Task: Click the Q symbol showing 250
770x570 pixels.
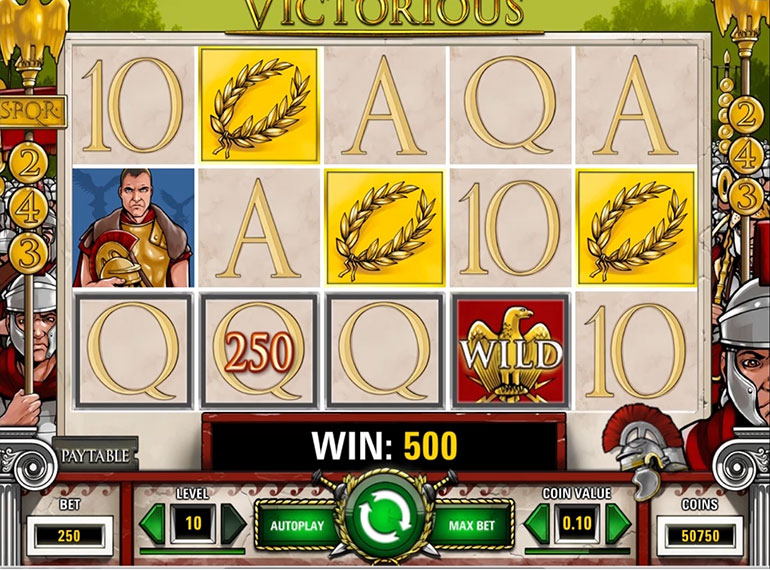Action: [x=259, y=352]
